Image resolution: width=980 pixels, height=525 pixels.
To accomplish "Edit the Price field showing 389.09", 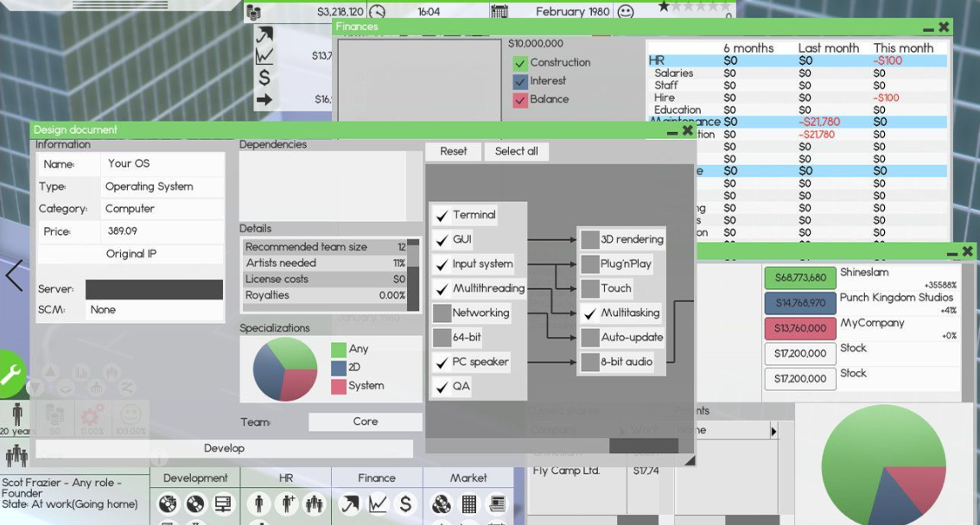I will [x=162, y=231].
